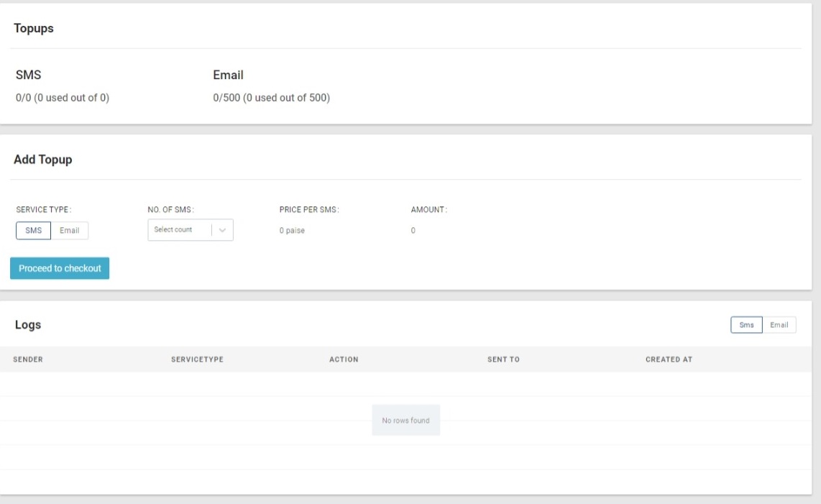Select SMS service type
Viewport: 821px width, 504px height.
[x=34, y=231]
